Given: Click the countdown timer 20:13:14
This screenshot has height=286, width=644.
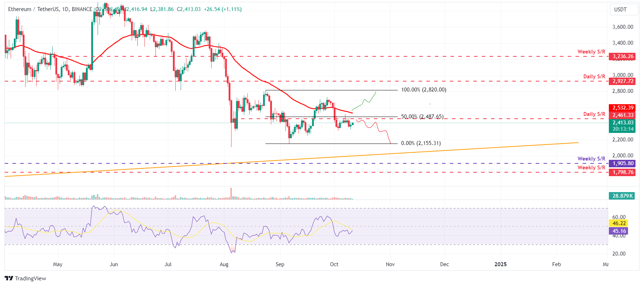Looking at the screenshot, I should pos(623,129).
